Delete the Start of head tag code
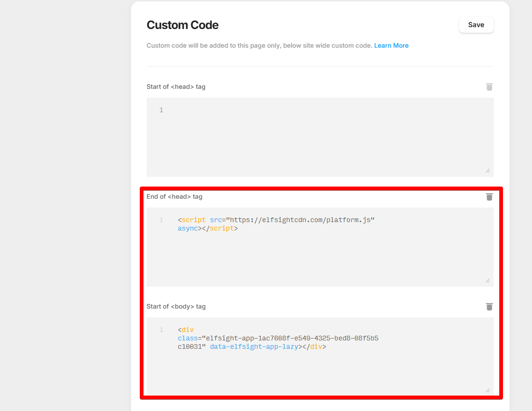This screenshot has height=411, width=532. click(x=489, y=87)
